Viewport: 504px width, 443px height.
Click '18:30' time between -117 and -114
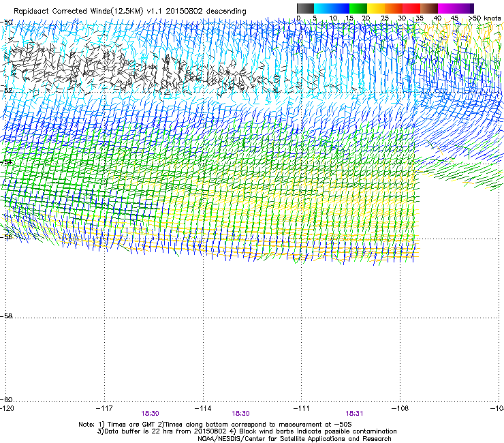150,414
